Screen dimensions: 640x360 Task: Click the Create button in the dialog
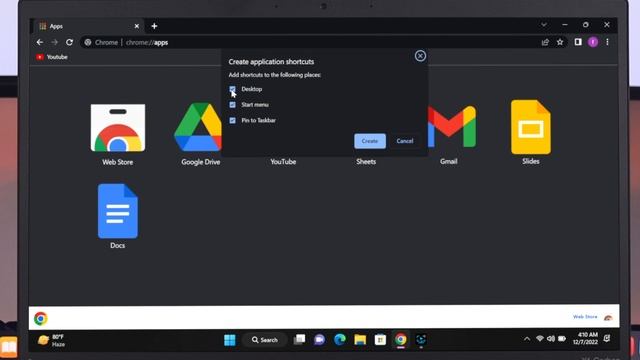point(370,141)
